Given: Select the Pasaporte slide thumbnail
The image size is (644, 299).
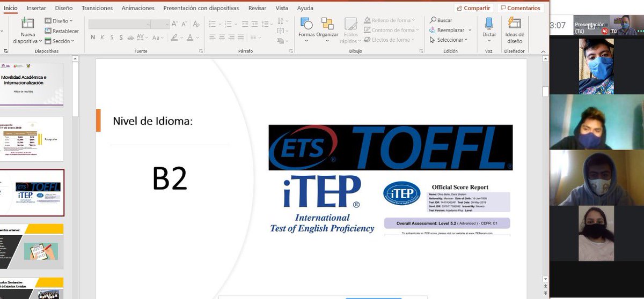Looking at the screenshot, I should 31,139.
